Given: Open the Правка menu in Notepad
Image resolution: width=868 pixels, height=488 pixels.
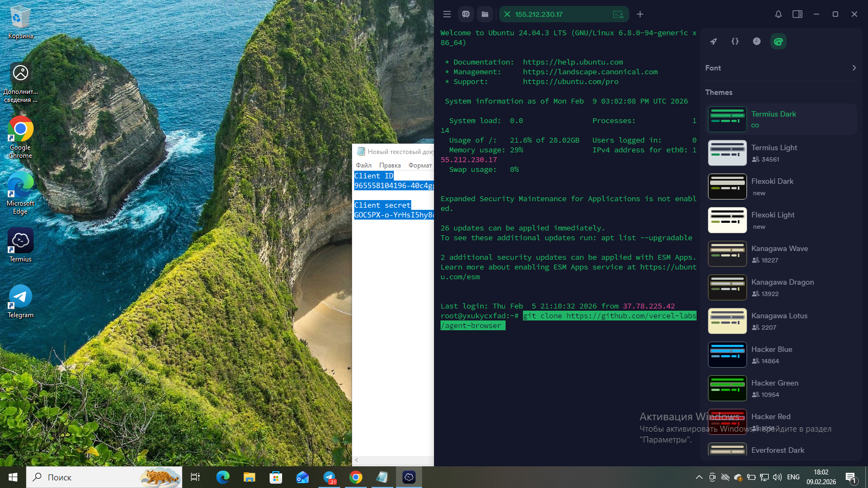Looking at the screenshot, I should pos(390,165).
